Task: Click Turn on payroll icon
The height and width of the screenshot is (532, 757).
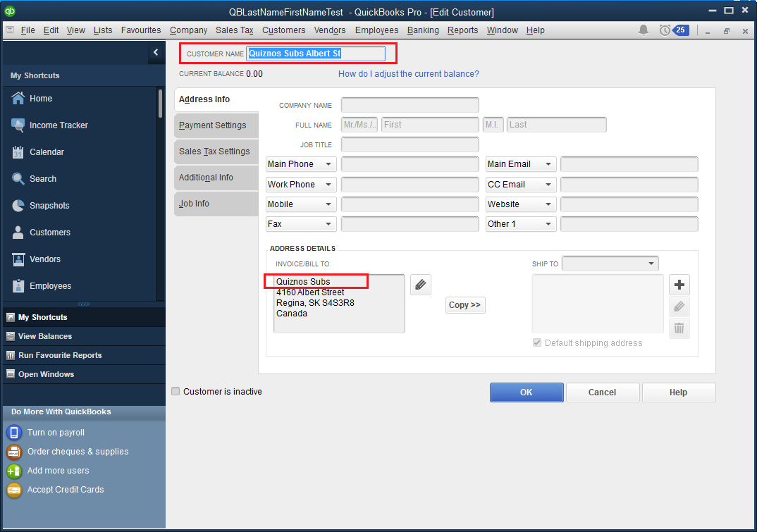Action: tap(14, 432)
